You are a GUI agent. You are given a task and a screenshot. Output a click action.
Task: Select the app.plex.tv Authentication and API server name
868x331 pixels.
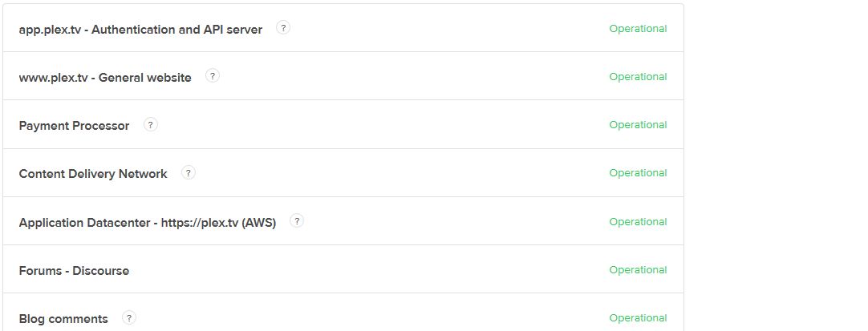(x=140, y=30)
